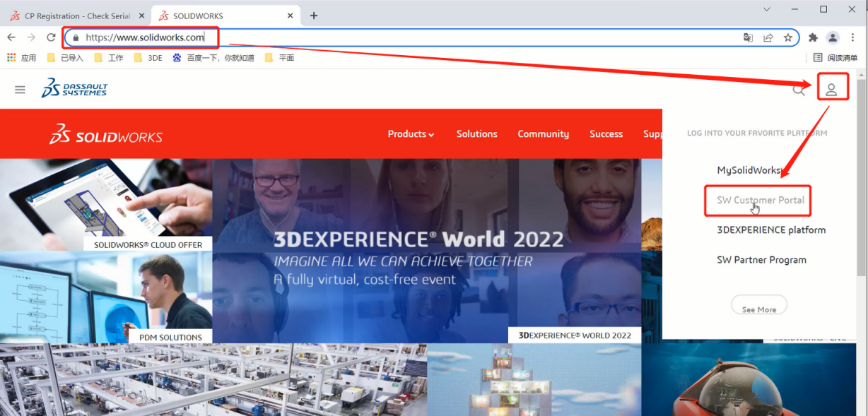Open the PDM Solutions thumbnail

tap(106, 297)
